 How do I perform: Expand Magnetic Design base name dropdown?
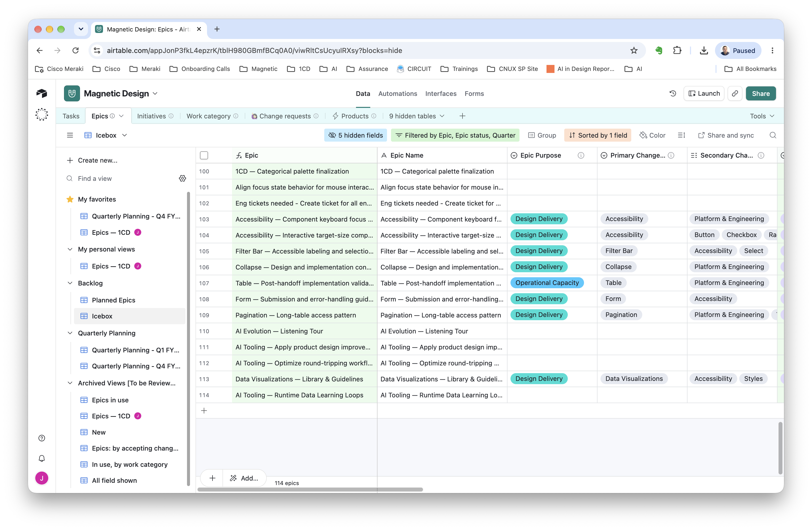[x=155, y=93]
